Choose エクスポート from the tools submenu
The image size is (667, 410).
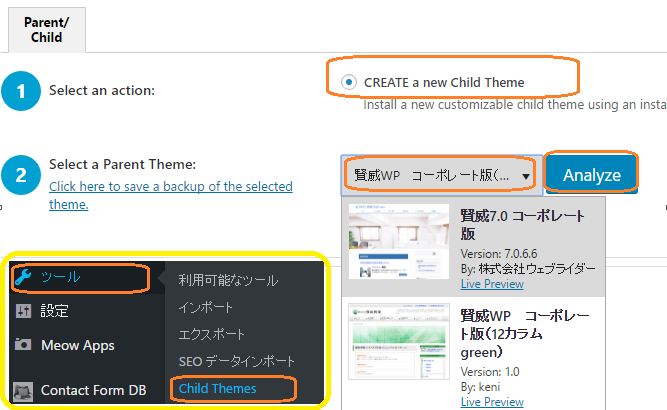[x=211, y=334]
